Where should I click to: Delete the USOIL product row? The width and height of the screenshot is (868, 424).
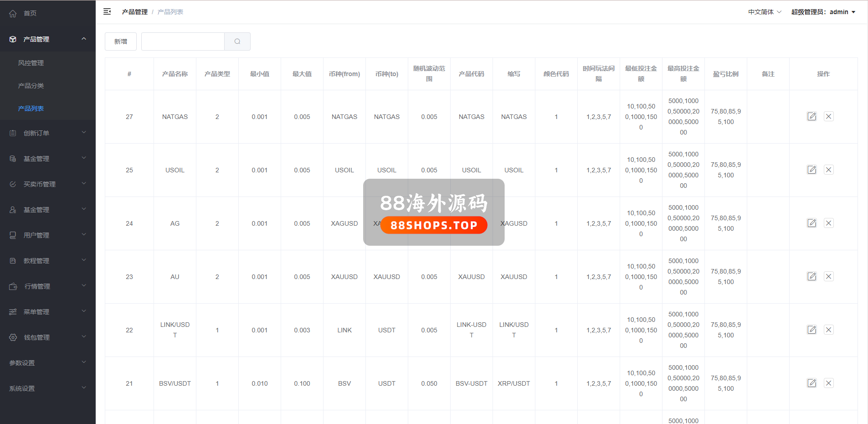pyautogui.click(x=828, y=170)
